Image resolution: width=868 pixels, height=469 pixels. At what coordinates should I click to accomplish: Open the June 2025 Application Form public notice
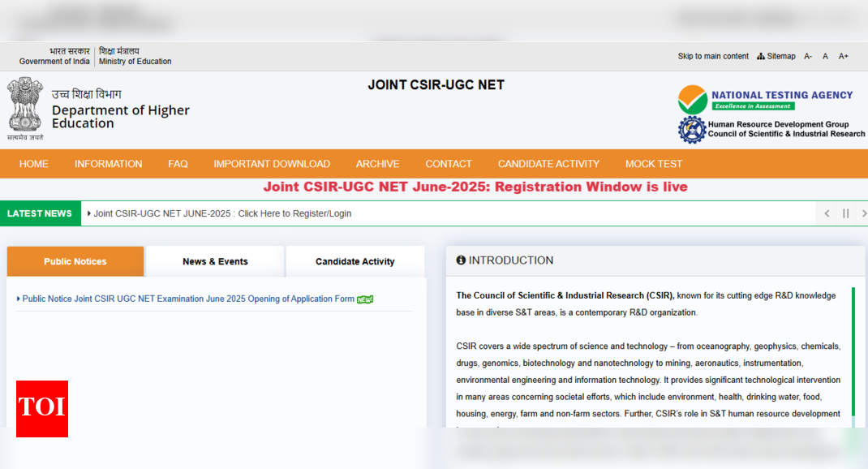coord(188,299)
